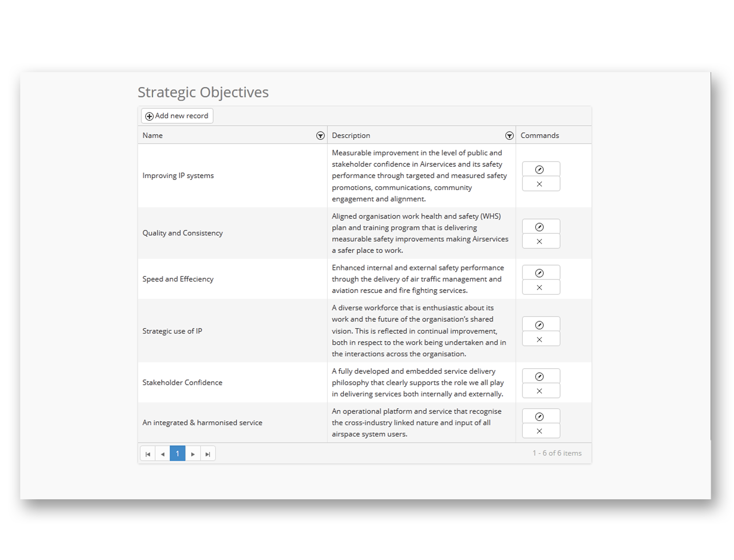734x560 pixels.
Task: Delete the Improving IP systems record
Action: [x=540, y=184]
